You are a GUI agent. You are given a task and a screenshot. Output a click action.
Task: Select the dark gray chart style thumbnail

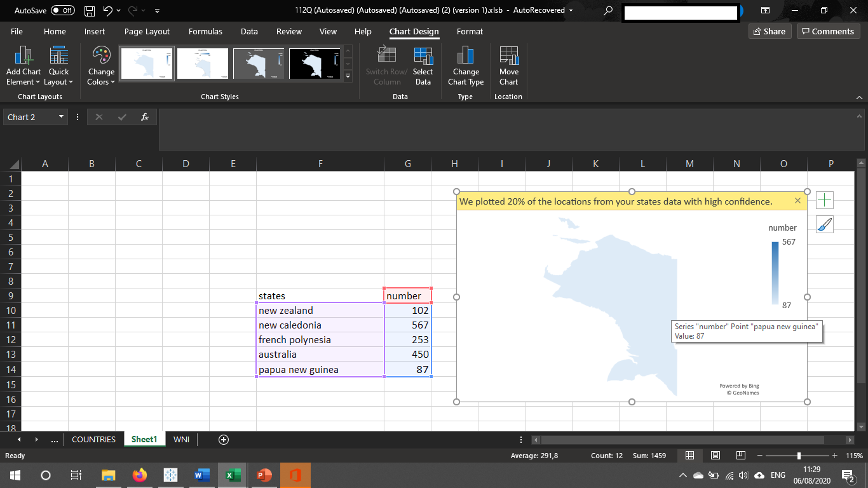(x=259, y=64)
